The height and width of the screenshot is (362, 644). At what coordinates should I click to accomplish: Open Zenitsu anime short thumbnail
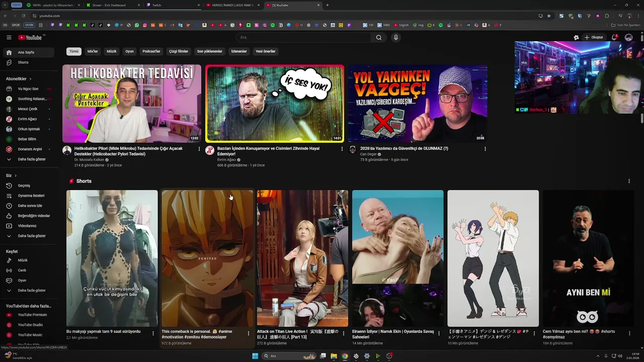207,258
